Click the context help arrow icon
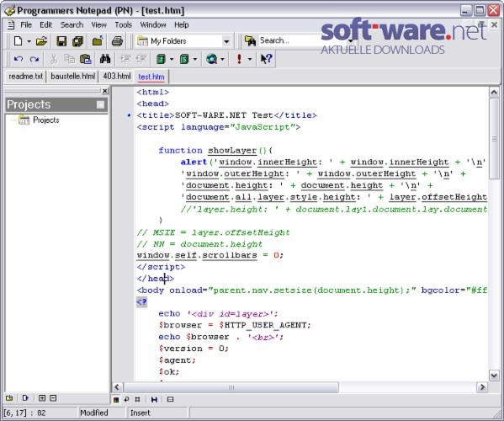The width and height of the screenshot is (504, 421). [266, 59]
